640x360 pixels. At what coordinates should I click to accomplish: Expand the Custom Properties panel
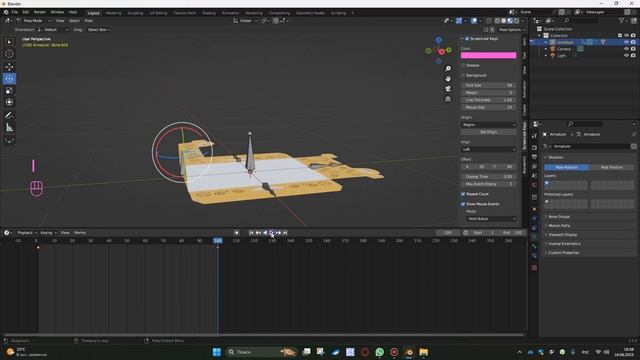tap(563, 253)
